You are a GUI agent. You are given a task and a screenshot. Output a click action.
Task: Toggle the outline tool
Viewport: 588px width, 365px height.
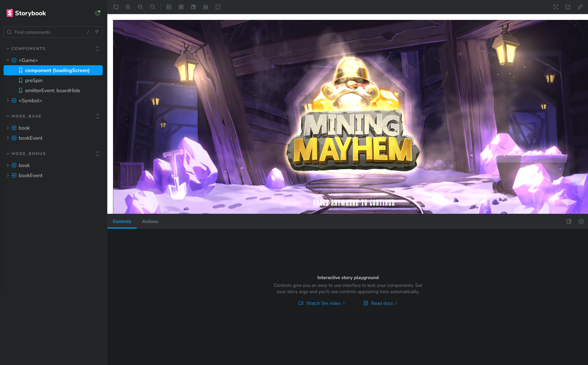(x=218, y=7)
